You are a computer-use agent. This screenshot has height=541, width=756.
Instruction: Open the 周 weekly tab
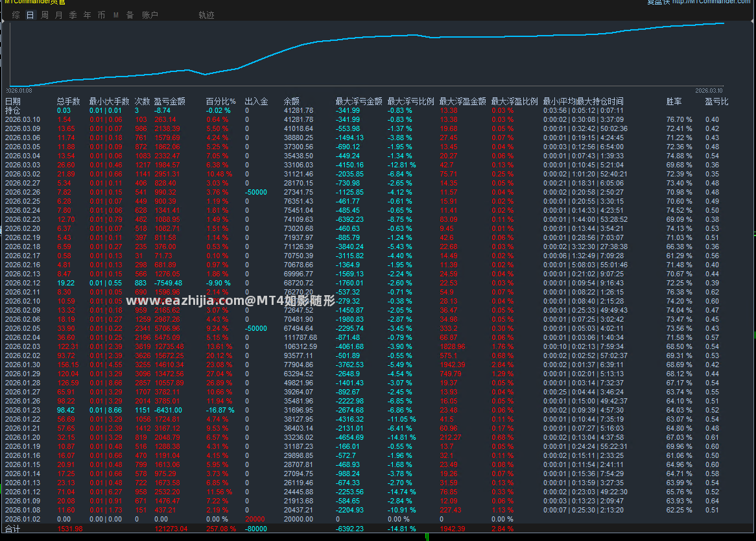click(x=44, y=16)
